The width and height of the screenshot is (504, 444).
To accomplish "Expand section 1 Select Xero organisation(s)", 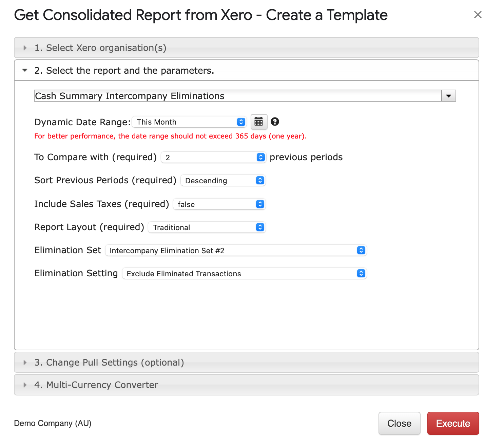I will pyautogui.click(x=247, y=48).
